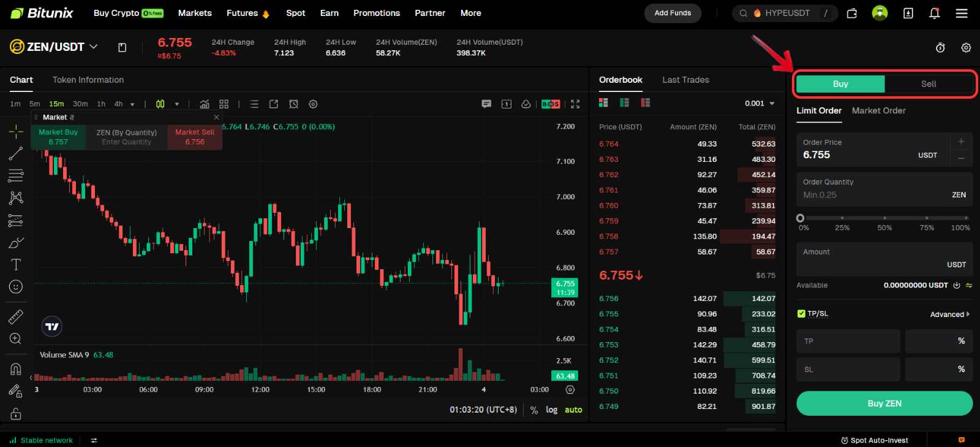Open the notifications bell
Screen dimensions: 980x447
point(935,13)
